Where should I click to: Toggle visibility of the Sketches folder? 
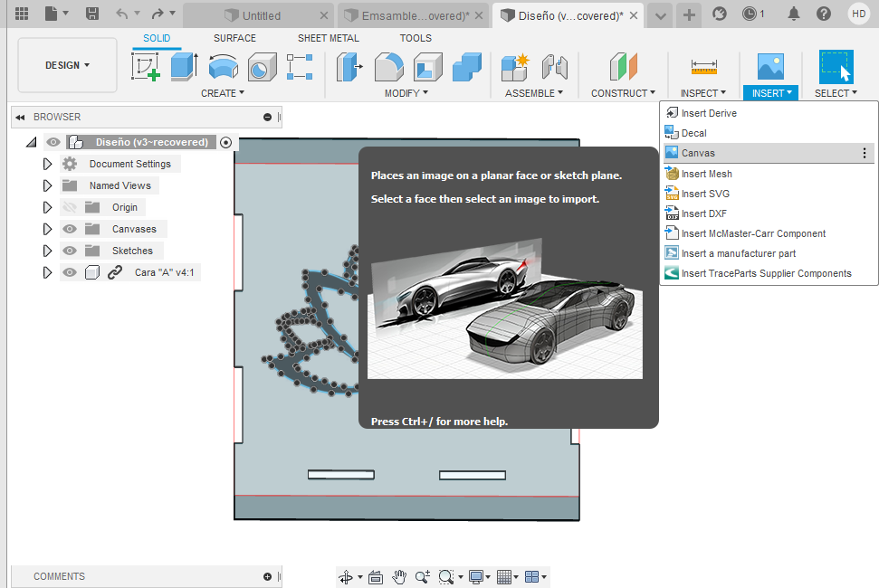70,251
